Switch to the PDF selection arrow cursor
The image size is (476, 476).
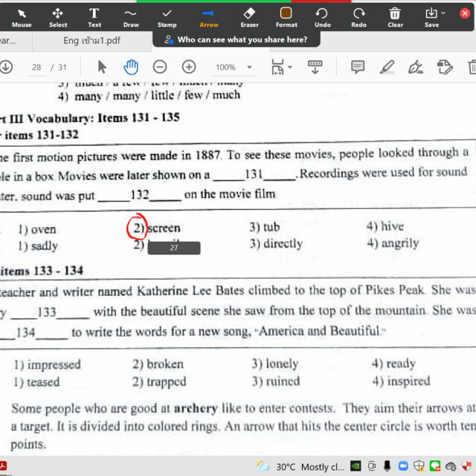point(103,67)
